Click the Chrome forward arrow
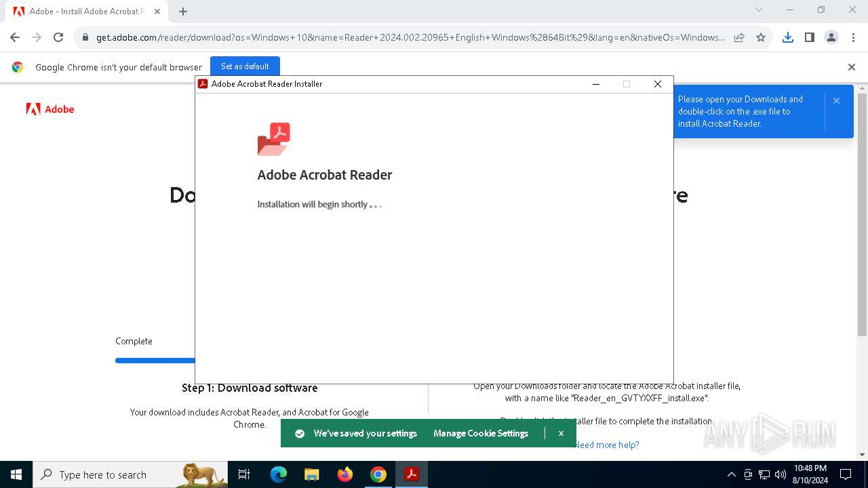 pyautogui.click(x=37, y=38)
